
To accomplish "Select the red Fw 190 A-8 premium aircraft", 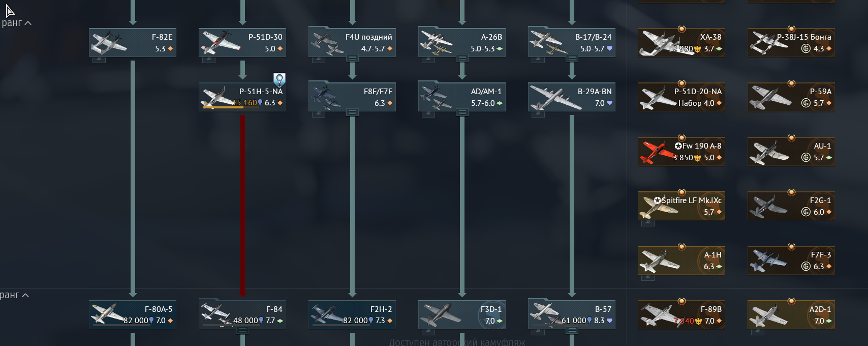I will click(x=681, y=152).
